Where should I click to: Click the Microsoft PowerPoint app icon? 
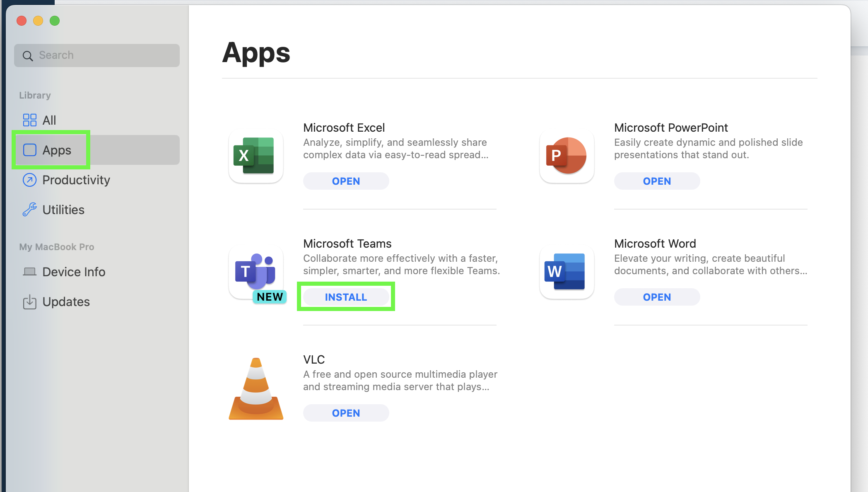point(567,156)
